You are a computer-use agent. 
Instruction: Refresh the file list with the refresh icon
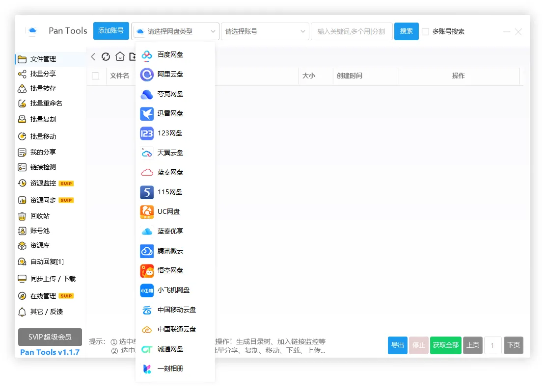coord(106,56)
